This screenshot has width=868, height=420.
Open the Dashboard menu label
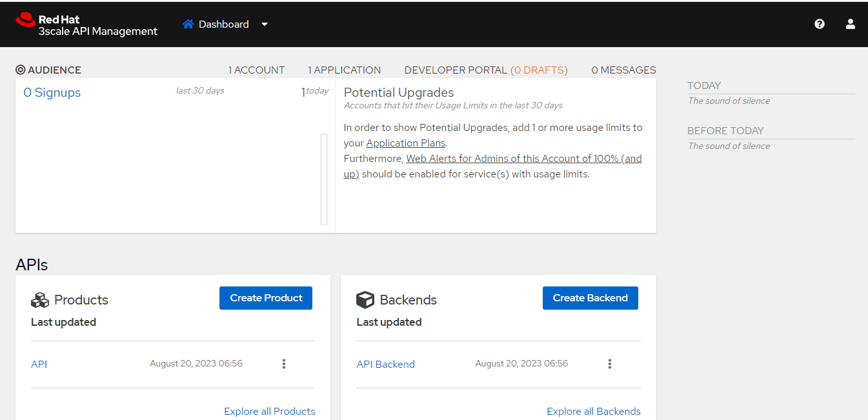pos(224,24)
